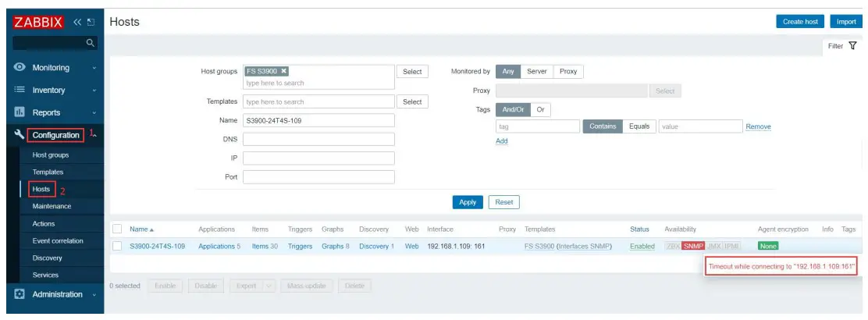Hide sidebar using the square icon
The width and height of the screenshot is (868, 320).
pyautogui.click(x=91, y=22)
